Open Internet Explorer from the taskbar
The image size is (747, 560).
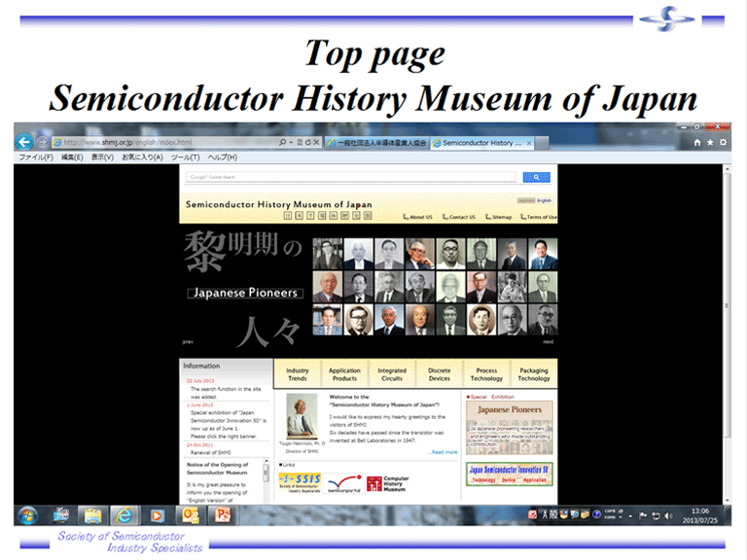pos(124,515)
